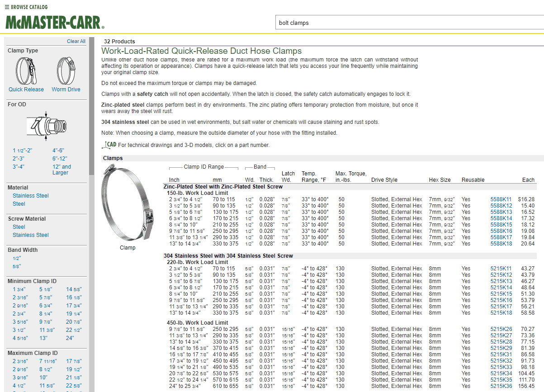Select the Quick Release clamp type icon
This screenshot has height=392, width=544.
click(26, 71)
